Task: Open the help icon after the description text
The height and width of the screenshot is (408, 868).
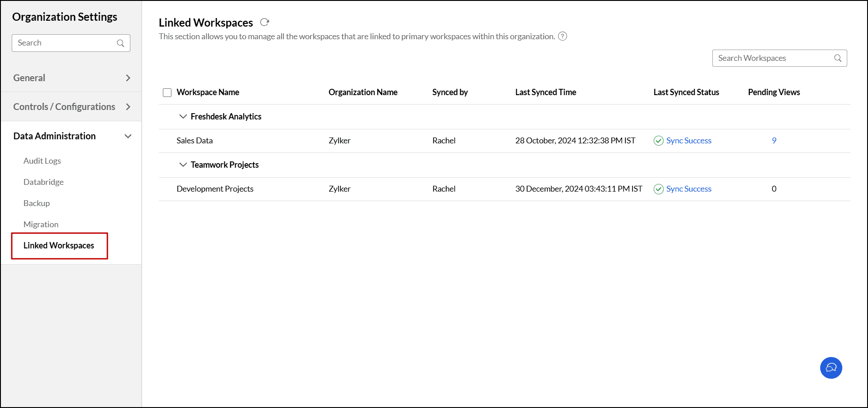Action: pyautogui.click(x=562, y=36)
